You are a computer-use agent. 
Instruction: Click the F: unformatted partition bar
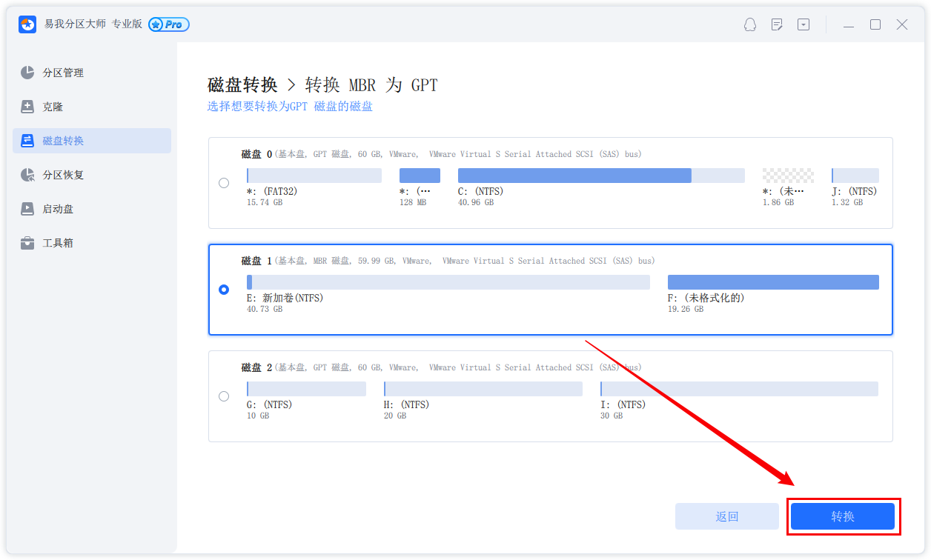coord(772,282)
